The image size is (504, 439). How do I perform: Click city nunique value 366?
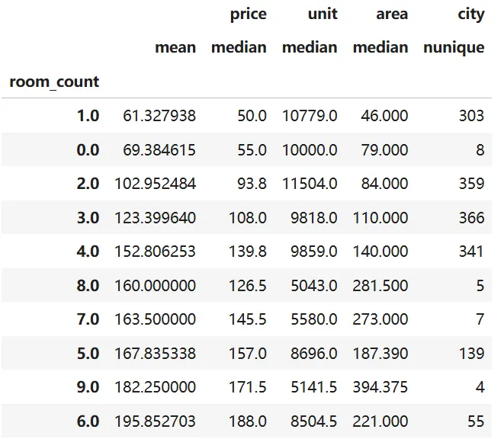pos(471,218)
